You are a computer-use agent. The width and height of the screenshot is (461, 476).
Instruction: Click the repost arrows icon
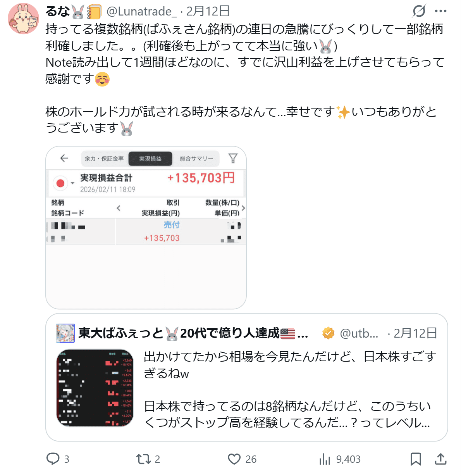143,459
